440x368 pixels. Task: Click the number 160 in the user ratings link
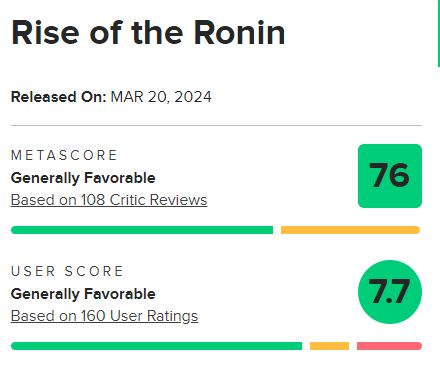pos(93,316)
